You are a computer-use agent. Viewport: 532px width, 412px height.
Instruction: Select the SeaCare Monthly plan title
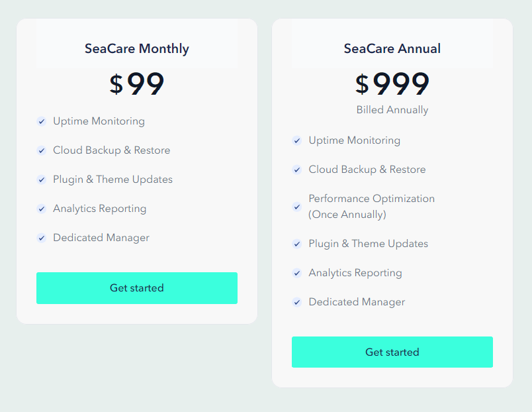tap(137, 48)
